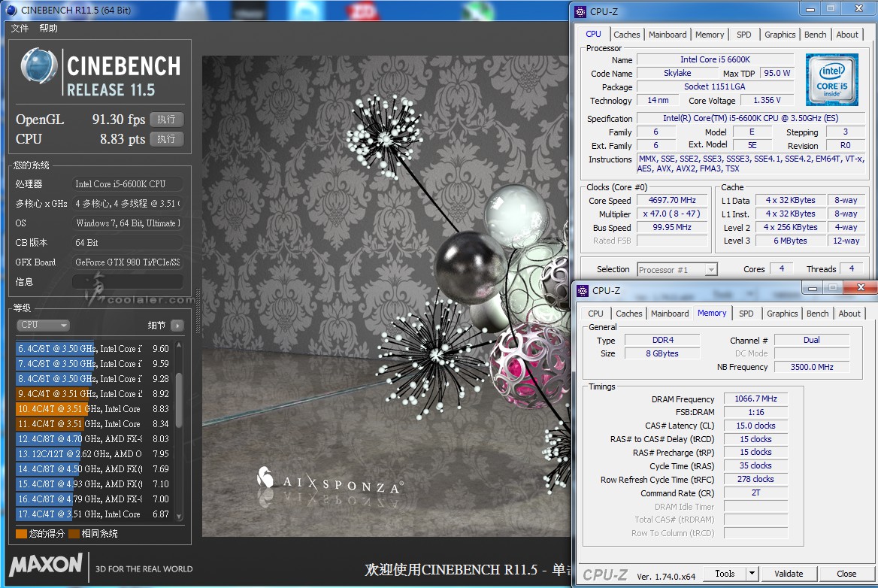Click the DRAM Frequency 1066.7 MHz value
This screenshot has width=878, height=588.
point(755,399)
